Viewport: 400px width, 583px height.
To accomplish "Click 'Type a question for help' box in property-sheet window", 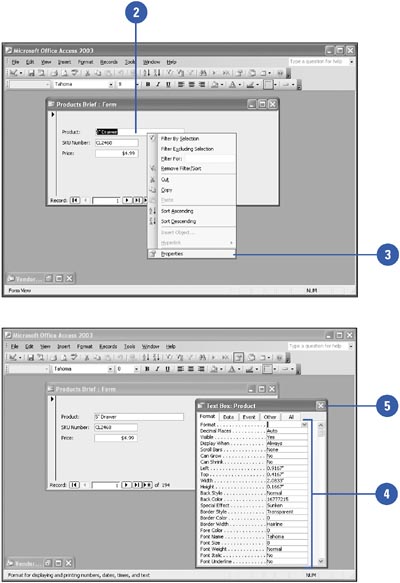I will [318, 346].
